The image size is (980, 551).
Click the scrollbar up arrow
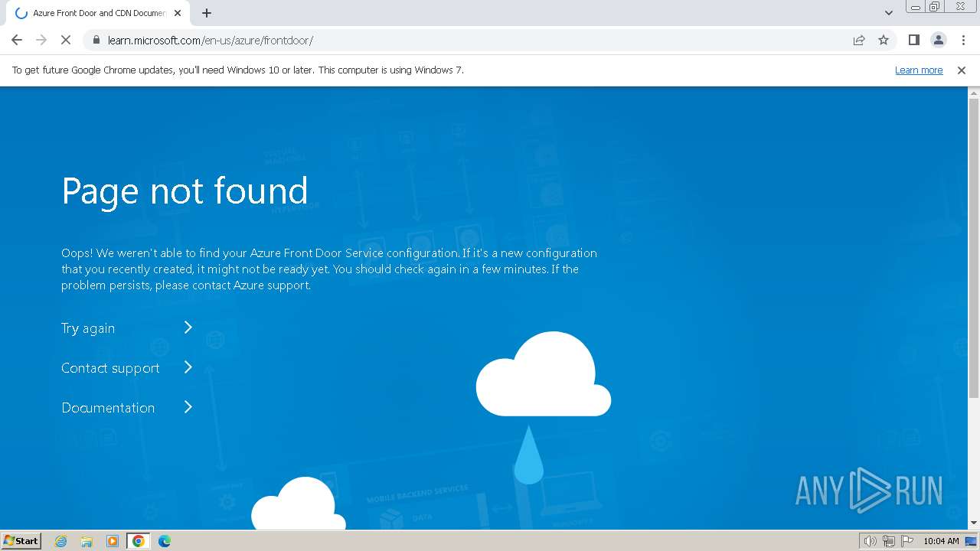coord(974,92)
